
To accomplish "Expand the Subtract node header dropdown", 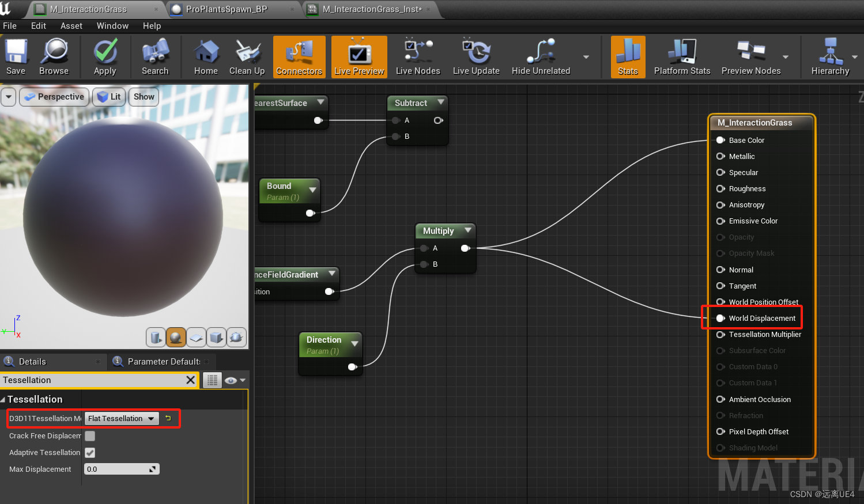I will [441, 103].
